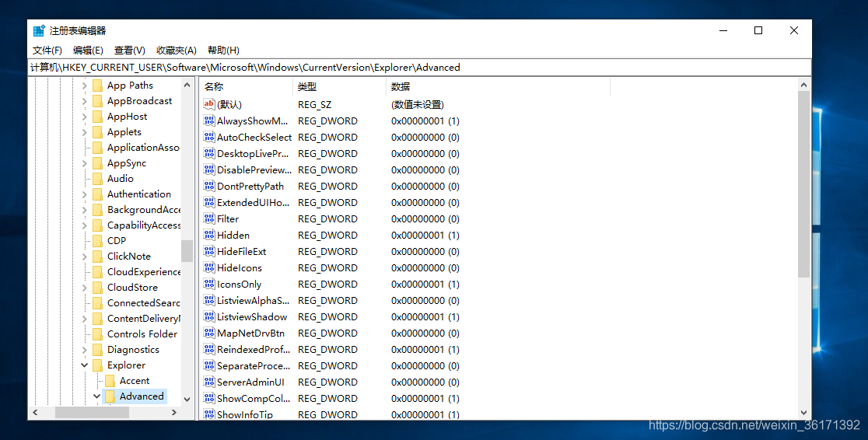
Task: Click the folder icon of Accent key
Action: click(x=110, y=381)
